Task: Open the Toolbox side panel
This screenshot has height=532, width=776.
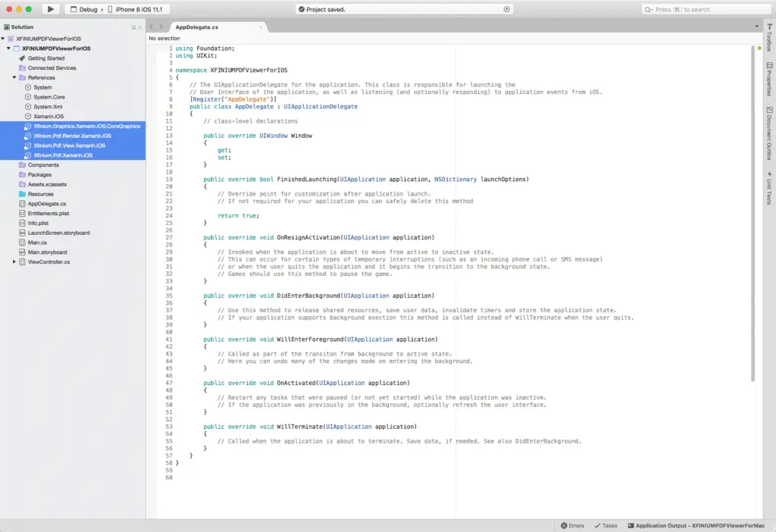Action: 769,38
